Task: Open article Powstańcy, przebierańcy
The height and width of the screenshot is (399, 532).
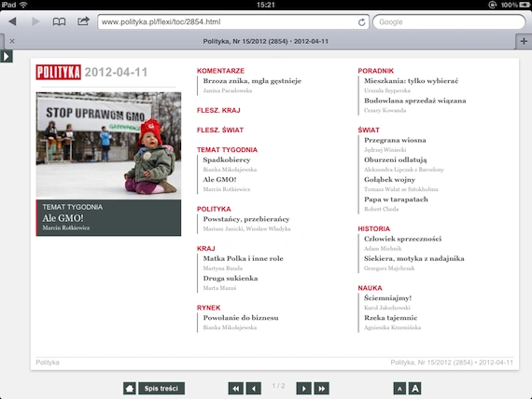Action: pos(246,219)
